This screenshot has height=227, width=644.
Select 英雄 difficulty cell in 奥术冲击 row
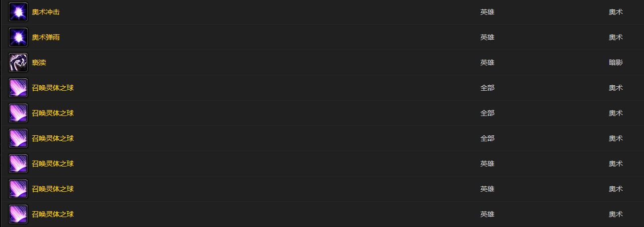click(x=487, y=12)
